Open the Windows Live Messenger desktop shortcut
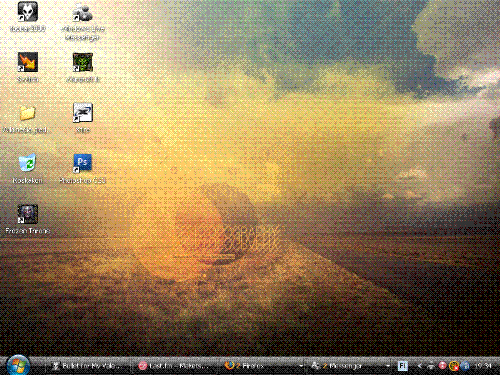Screen dimensions: 500x375 click(x=82, y=22)
